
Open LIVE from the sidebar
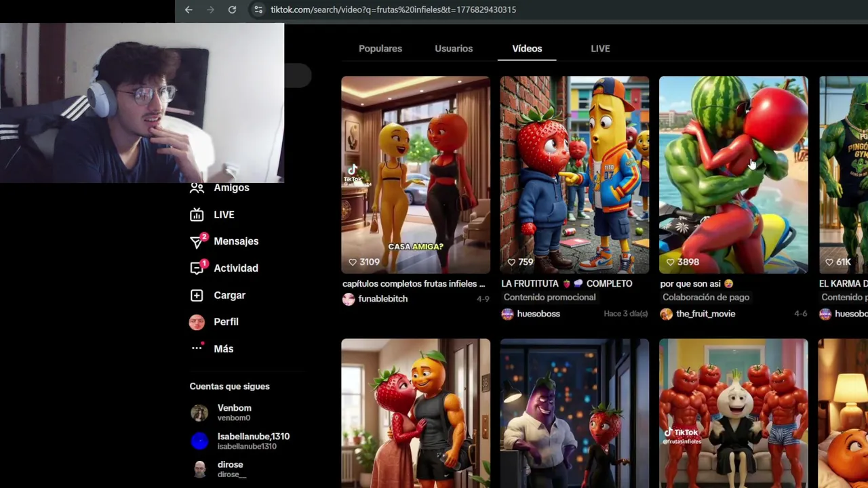coord(224,215)
